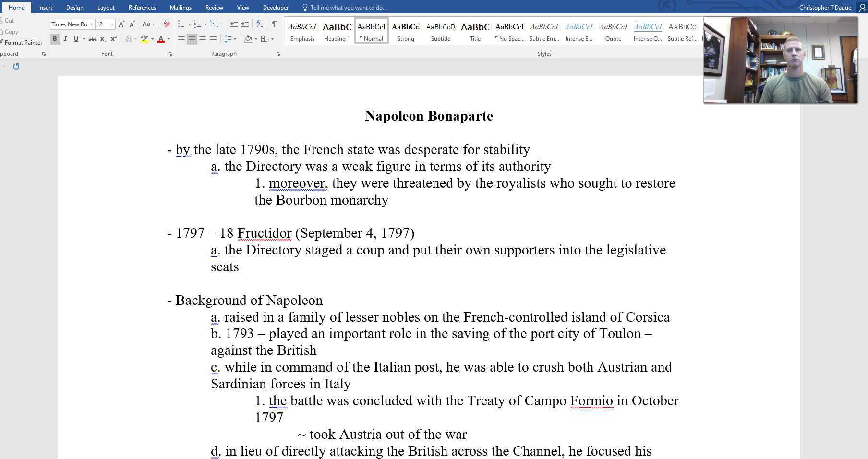Toggle center alignment
Image resolution: width=868 pixels, height=459 pixels.
(192, 39)
